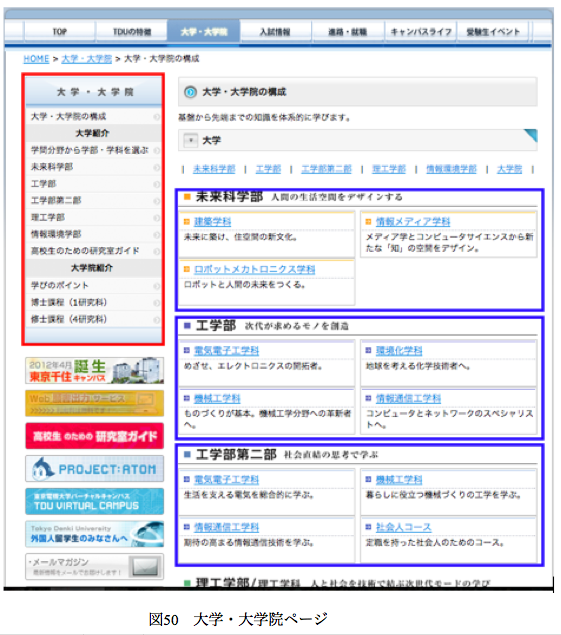Jump to 工学部第二部 via anchor link row
This screenshot has height=635, width=561.
(x=326, y=169)
